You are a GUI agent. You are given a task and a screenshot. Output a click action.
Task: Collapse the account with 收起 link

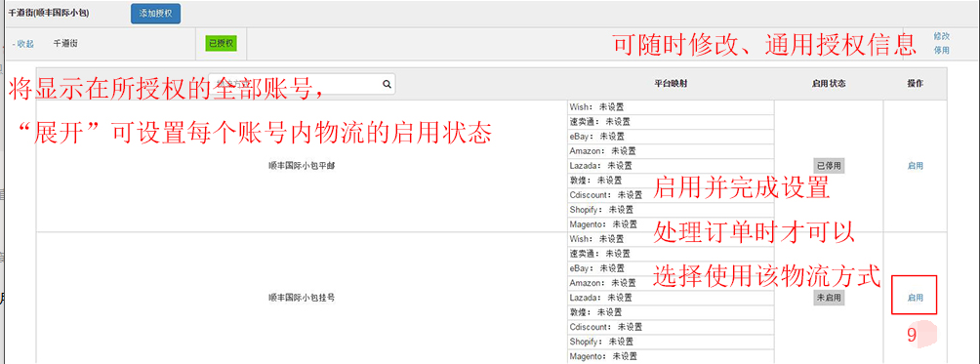point(23,44)
